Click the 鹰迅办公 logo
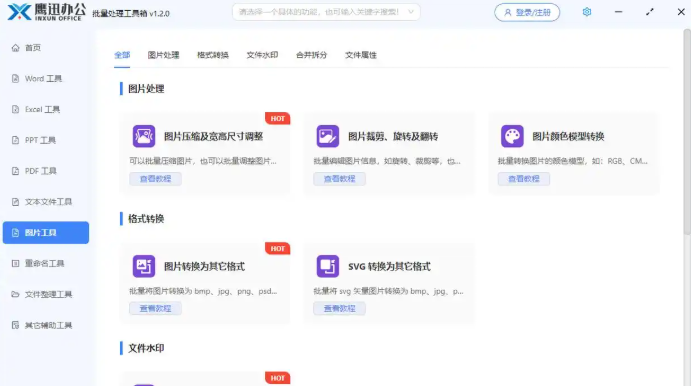691x386 pixels. tap(46, 12)
